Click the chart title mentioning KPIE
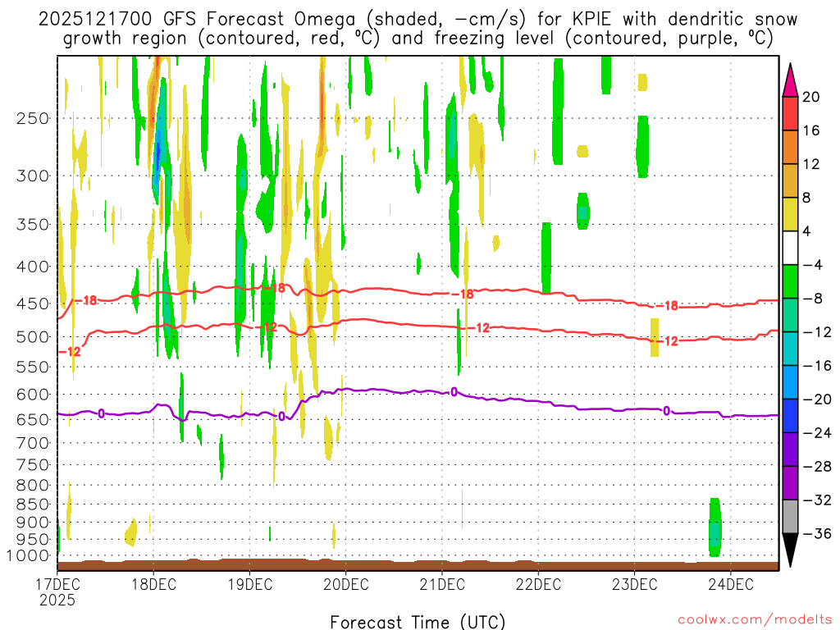840x630 pixels. click(x=418, y=29)
